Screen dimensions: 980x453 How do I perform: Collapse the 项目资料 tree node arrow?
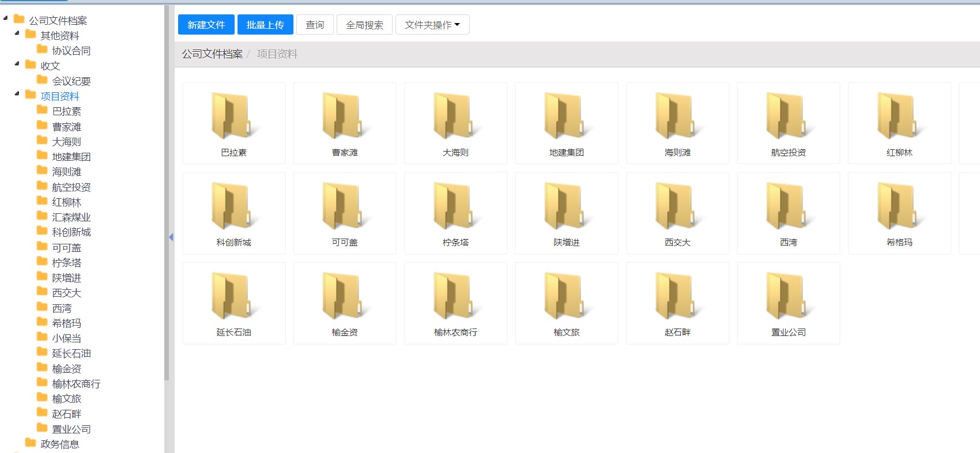17,94
